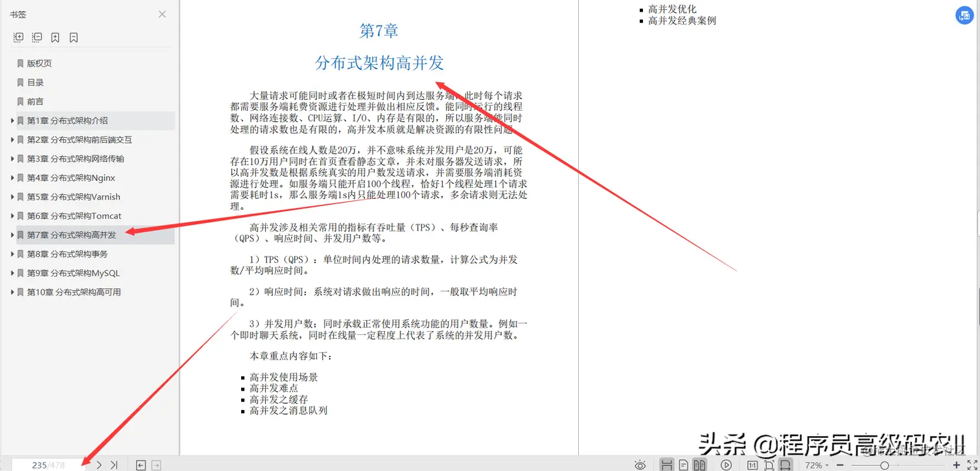Viewport: 980px width, 471px height.
Task: Toggle fit width mode
Action: 786,465
